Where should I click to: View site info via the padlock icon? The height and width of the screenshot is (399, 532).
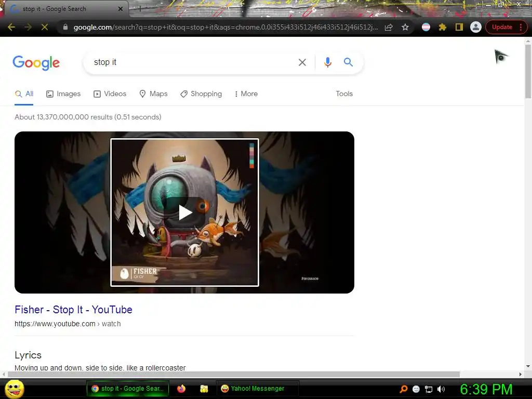(65, 27)
